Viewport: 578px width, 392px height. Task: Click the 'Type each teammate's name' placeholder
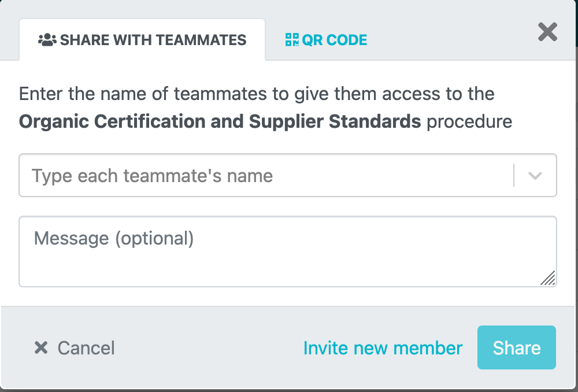152,176
